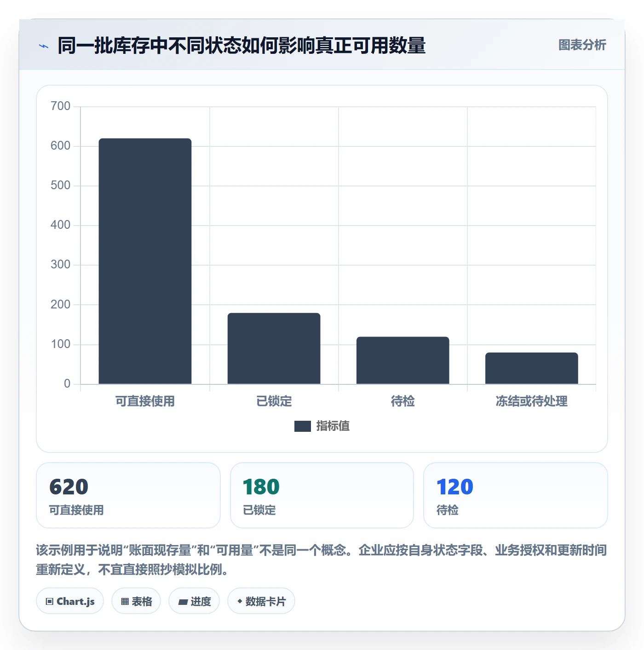This screenshot has height=650, width=644.
Task: Click the description paragraph starting 该示例用于说明
Action: click(322, 560)
